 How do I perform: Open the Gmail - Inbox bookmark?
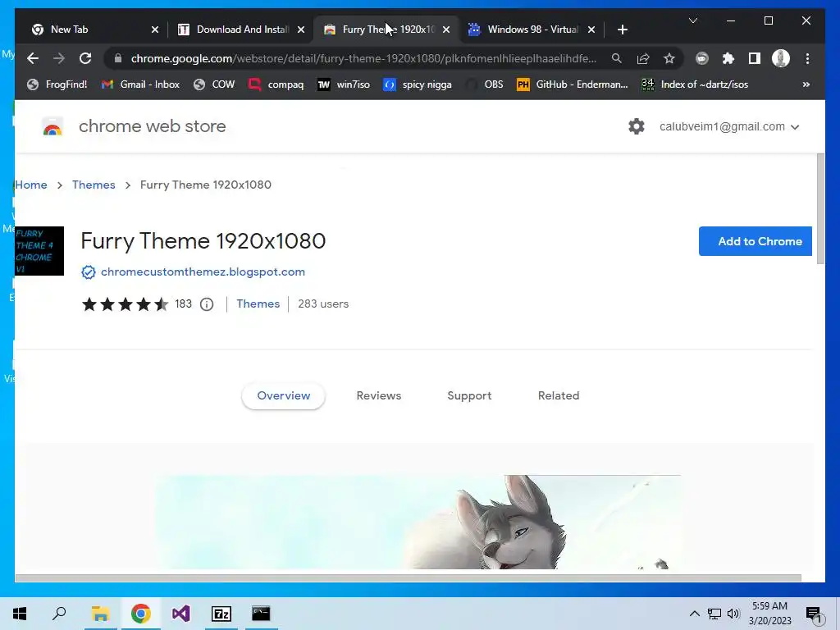140,84
